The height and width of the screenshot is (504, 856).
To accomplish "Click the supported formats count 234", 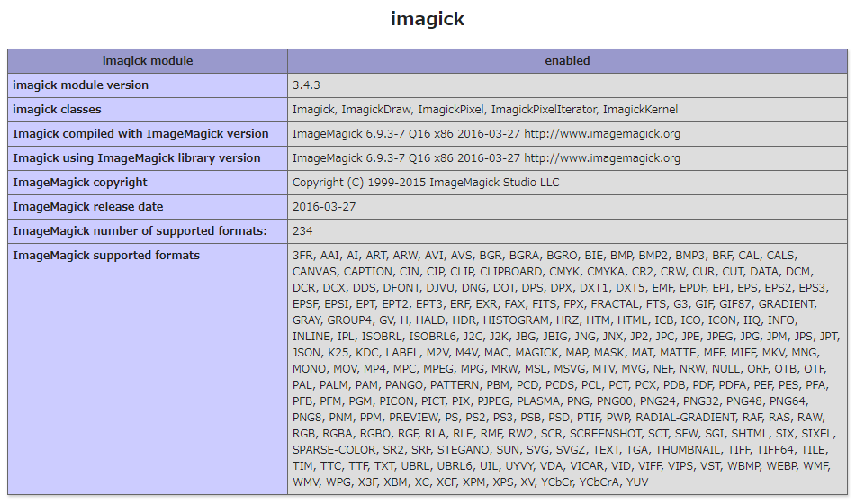I will tap(302, 231).
